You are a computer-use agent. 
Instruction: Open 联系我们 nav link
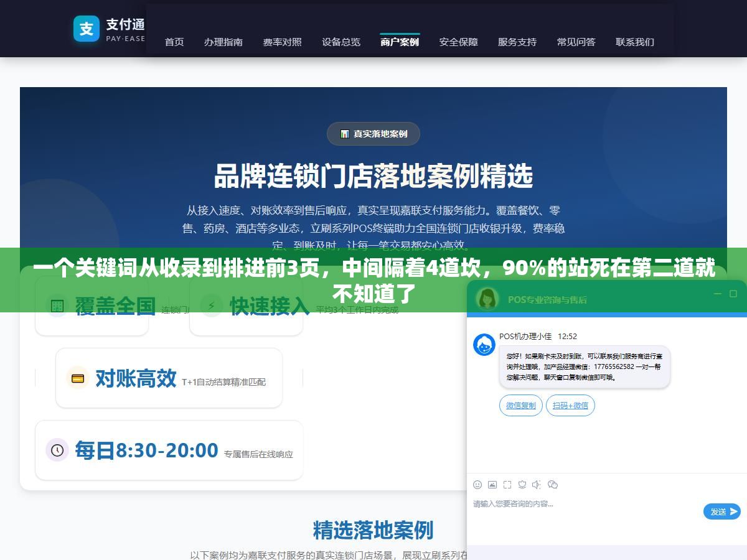pyautogui.click(x=635, y=42)
